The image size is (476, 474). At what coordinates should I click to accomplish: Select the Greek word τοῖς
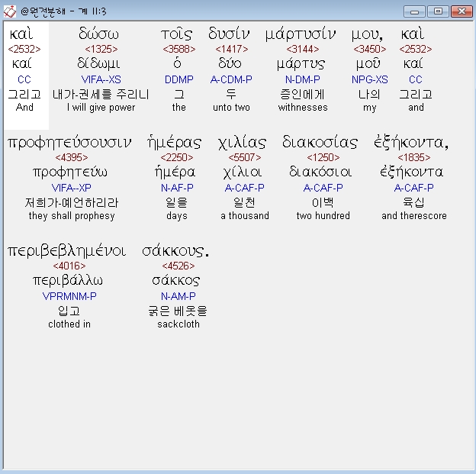click(x=176, y=34)
